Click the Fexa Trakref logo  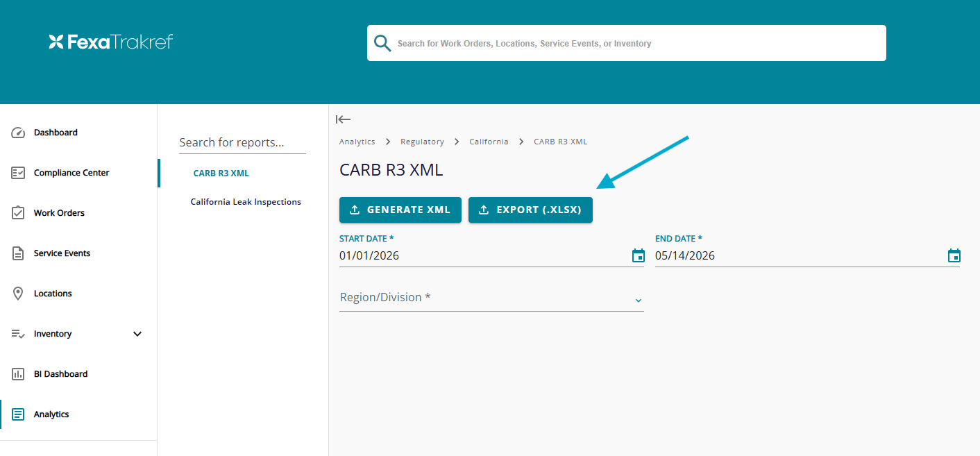(x=111, y=42)
